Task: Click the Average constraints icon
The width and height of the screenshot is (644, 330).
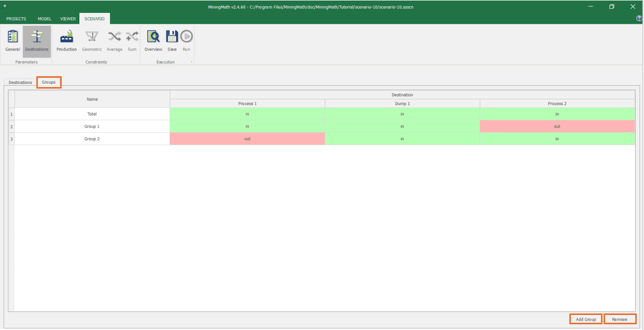Action: click(114, 41)
